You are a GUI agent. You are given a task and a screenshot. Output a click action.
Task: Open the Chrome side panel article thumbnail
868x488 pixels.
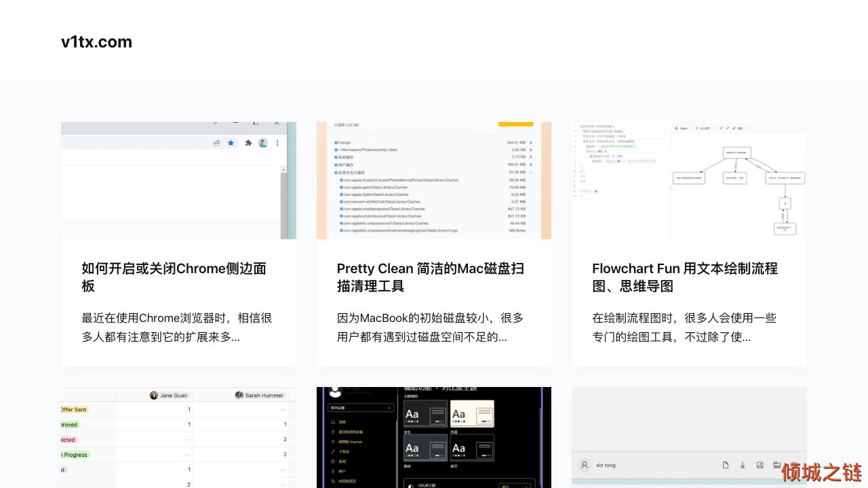[x=178, y=180]
